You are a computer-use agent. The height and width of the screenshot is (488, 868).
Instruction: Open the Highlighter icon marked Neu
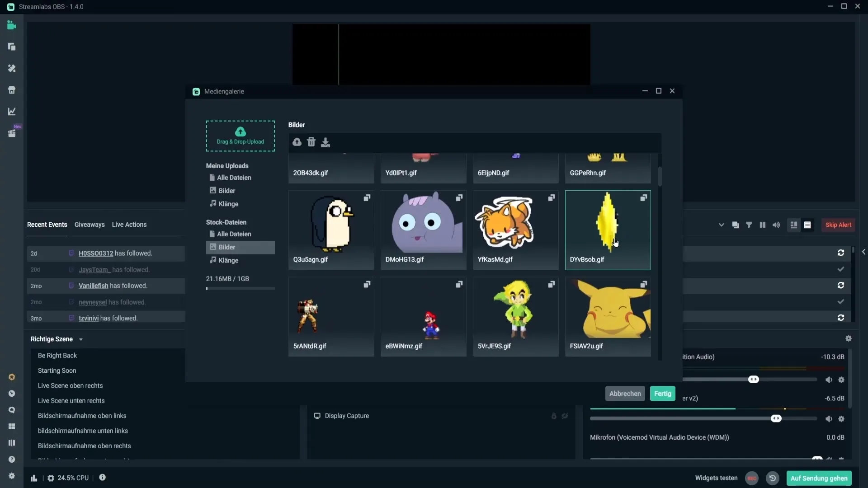pos(12,133)
